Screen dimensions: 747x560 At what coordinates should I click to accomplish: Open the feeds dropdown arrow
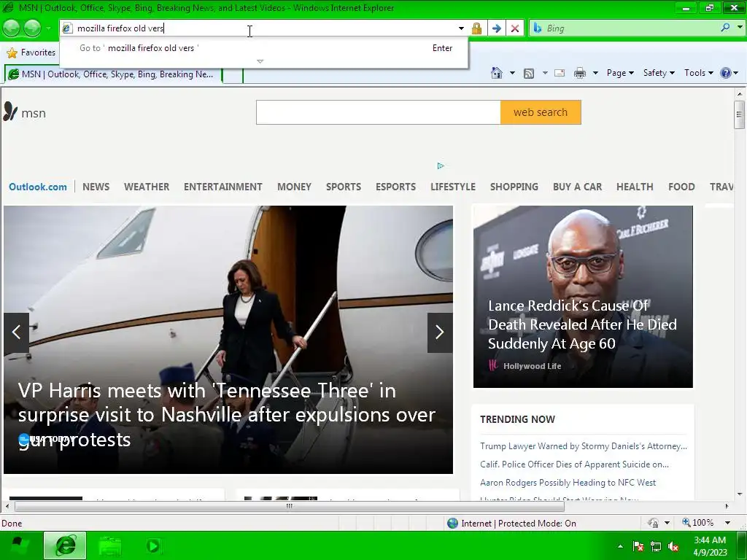coord(545,73)
